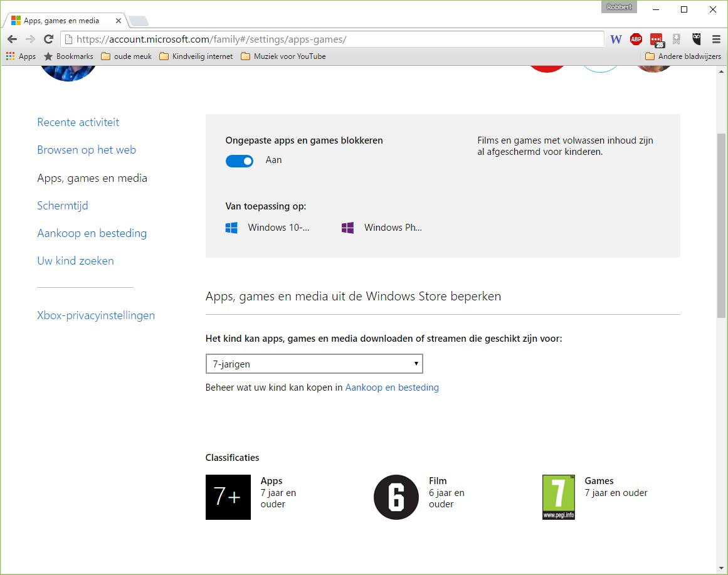This screenshot has height=575, width=728.
Task: Follow inline 'Aankoop en besteding' link
Action: tap(392, 388)
